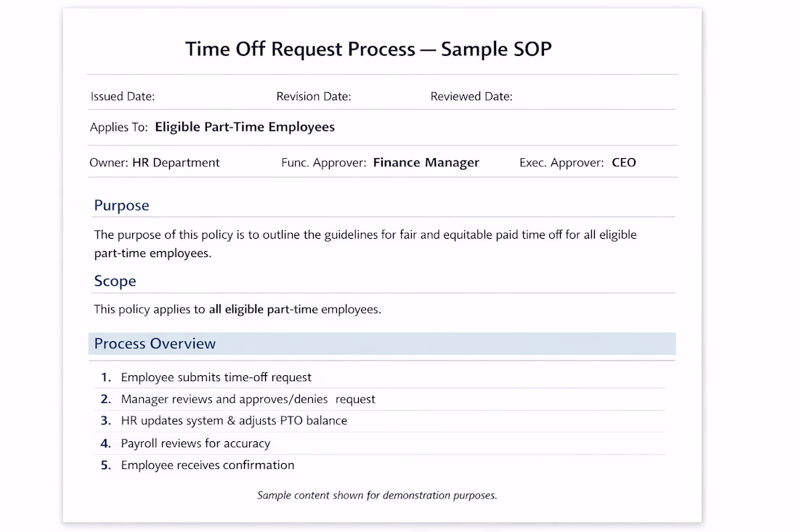The height and width of the screenshot is (532, 799).
Task: Click the purpose paragraph's first line
Action: (x=365, y=235)
